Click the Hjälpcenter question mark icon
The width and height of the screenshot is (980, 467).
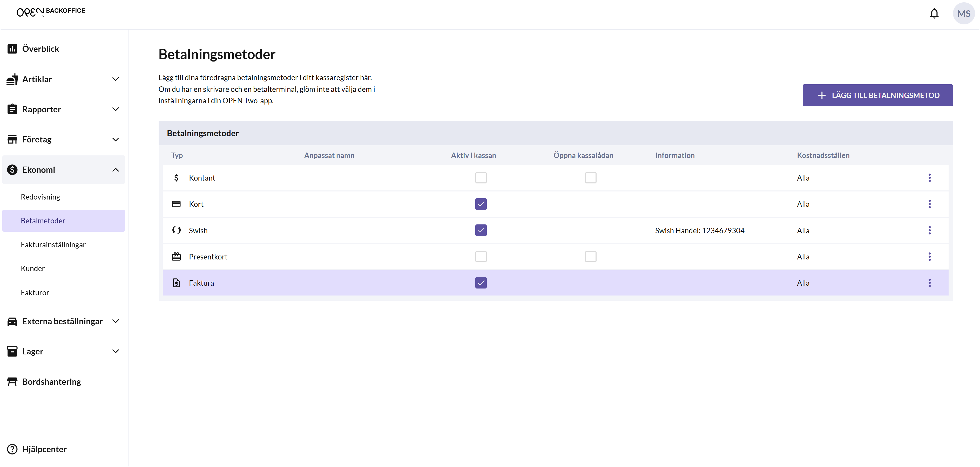[x=12, y=449]
